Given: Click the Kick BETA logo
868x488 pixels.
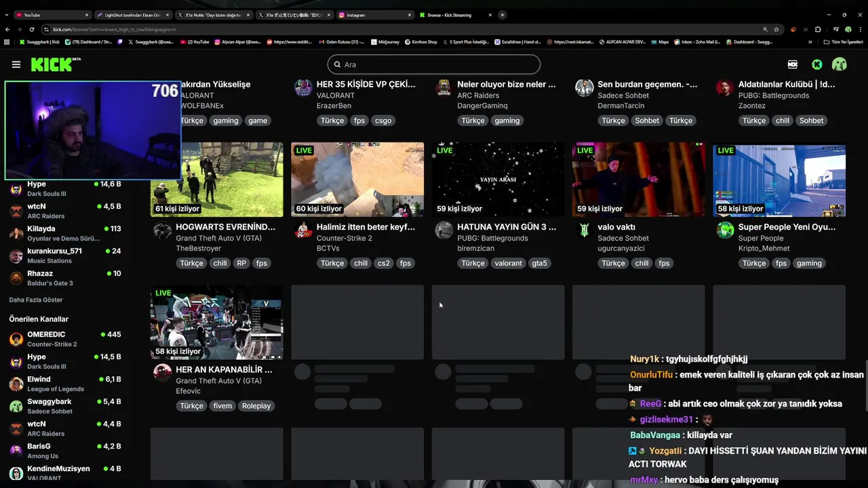Looking at the screenshot, I should 56,64.
